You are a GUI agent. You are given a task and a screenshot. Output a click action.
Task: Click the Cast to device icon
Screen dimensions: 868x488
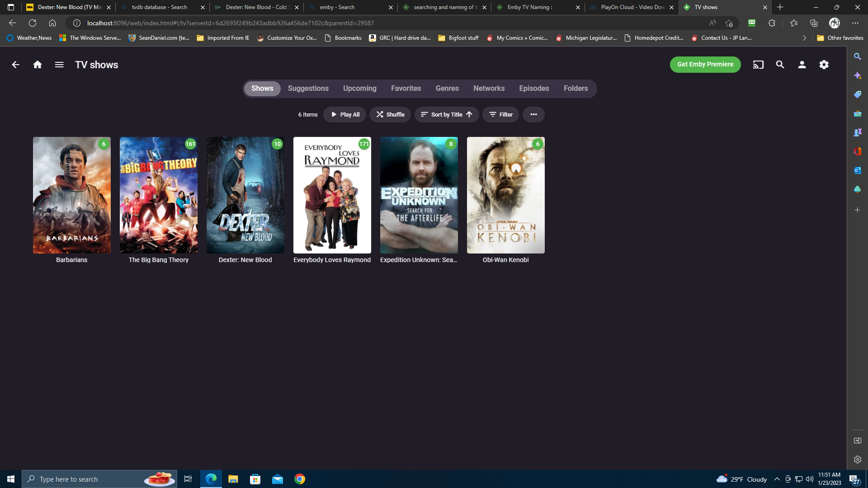click(758, 65)
